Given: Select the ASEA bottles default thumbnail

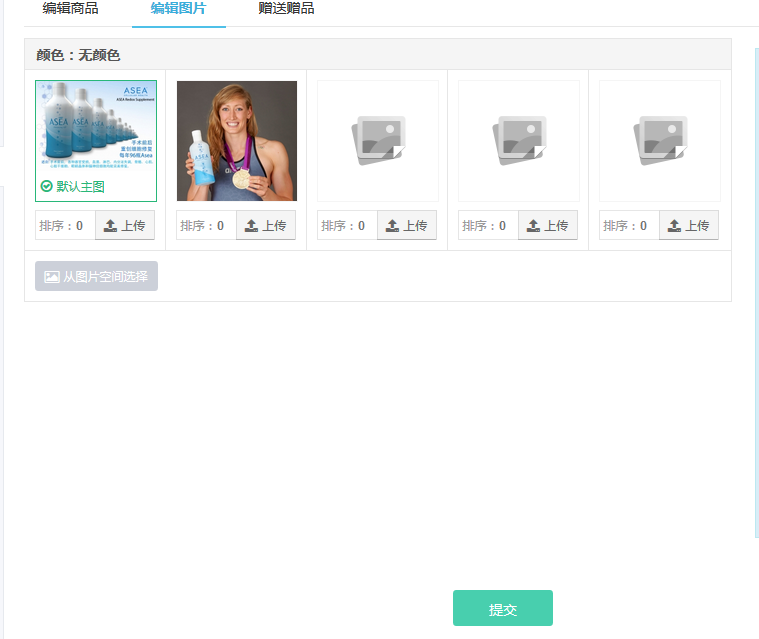Looking at the screenshot, I should coord(96,141).
